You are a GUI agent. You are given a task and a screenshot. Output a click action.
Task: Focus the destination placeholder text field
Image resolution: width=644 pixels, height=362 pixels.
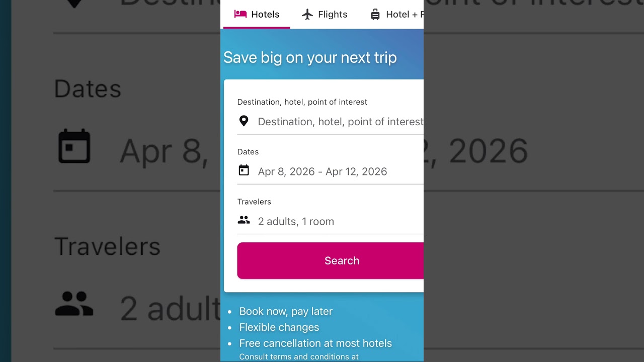click(x=340, y=122)
